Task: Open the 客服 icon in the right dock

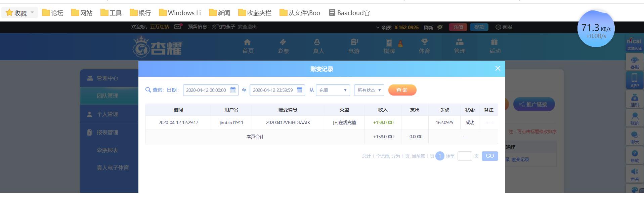Action: (635, 62)
